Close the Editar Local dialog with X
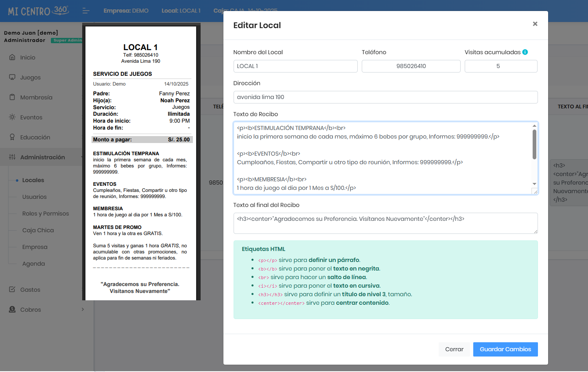588x372 pixels. point(535,24)
